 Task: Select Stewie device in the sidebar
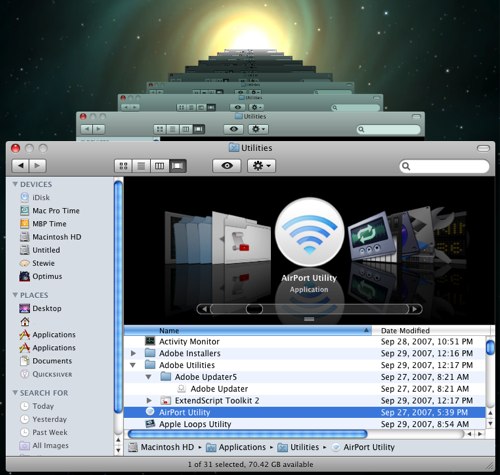37,263
